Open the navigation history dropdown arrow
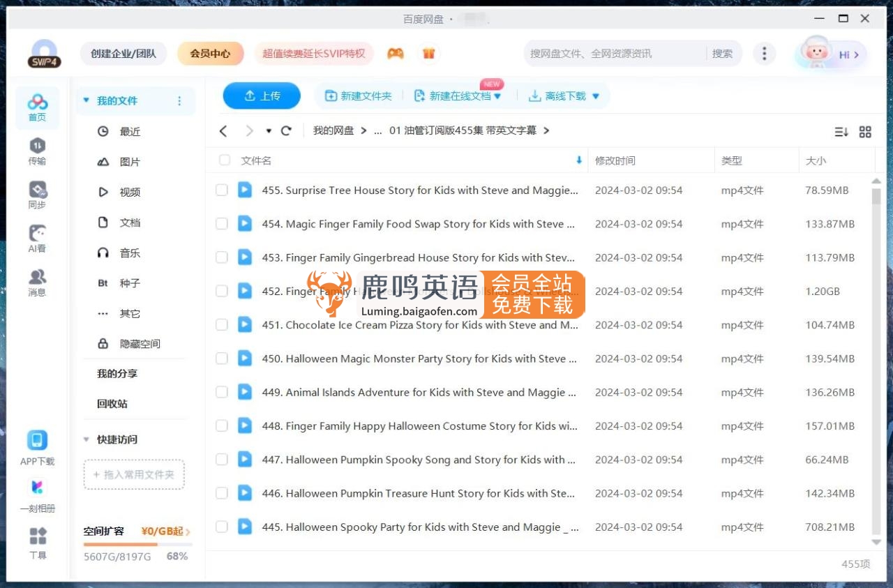This screenshot has height=588, width=893. (269, 131)
